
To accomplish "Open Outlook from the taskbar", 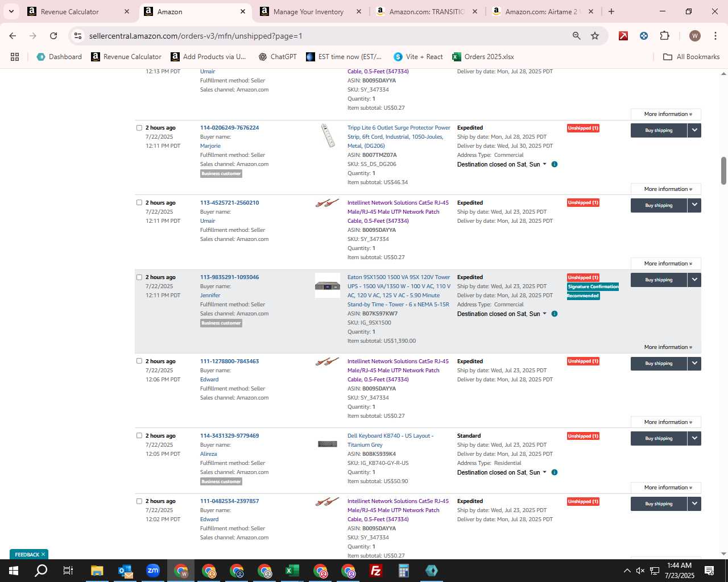I will (125, 571).
